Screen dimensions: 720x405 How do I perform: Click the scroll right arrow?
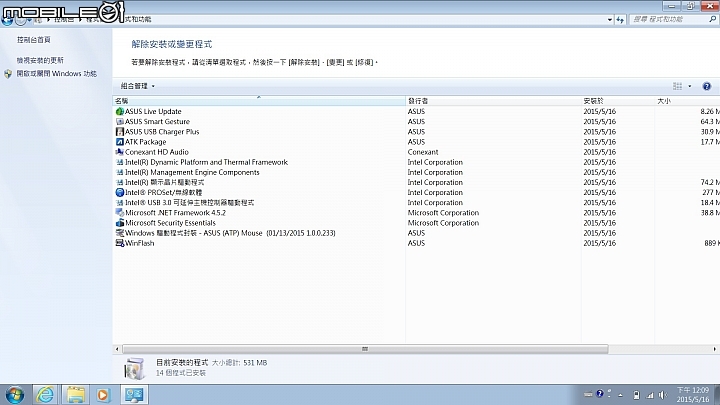714,349
